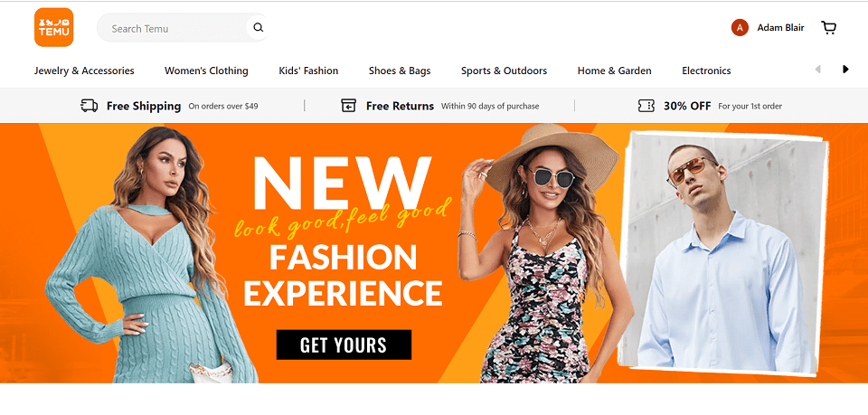This screenshot has width=868, height=415.
Task: Click the 30% OFF coupon icon
Action: pos(646,106)
